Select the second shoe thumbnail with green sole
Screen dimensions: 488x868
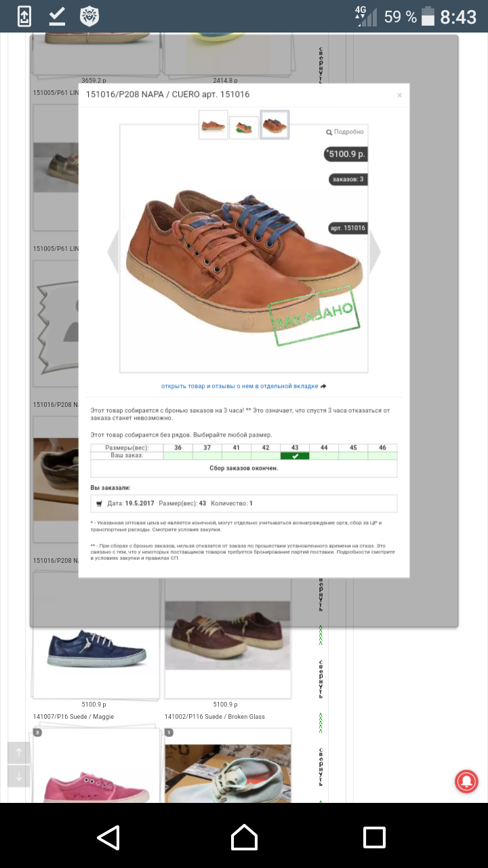(x=244, y=127)
